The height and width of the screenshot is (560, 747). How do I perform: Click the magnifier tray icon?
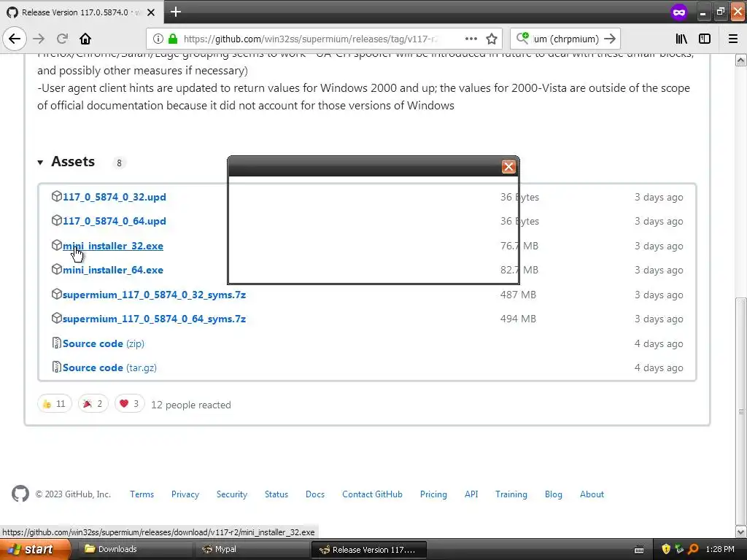tap(693, 550)
